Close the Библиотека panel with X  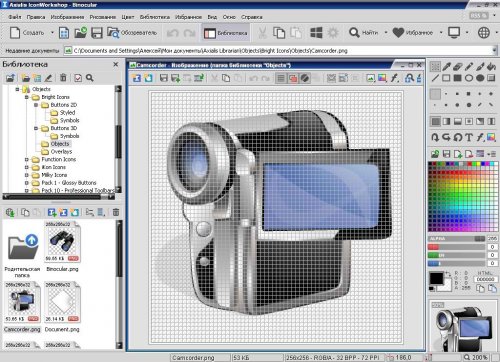pos(116,64)
